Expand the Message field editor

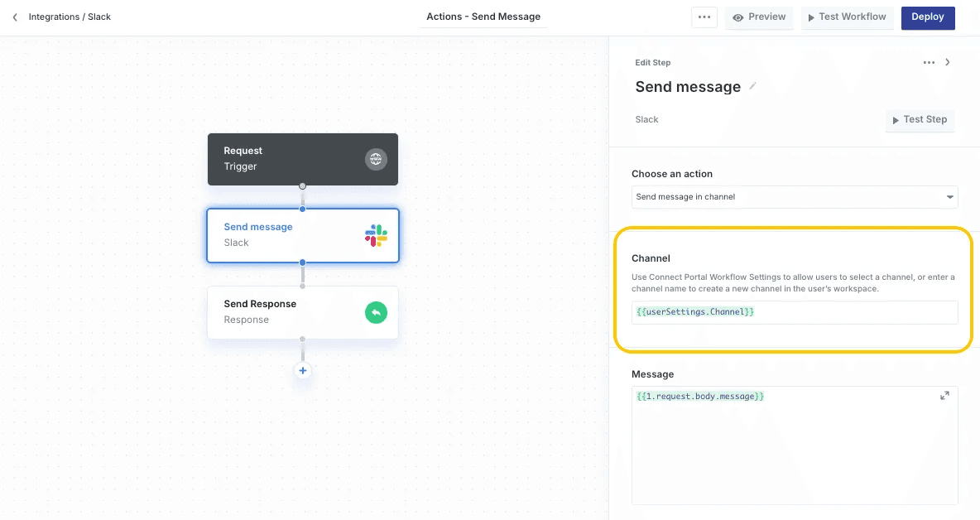[x=944, y=396]
